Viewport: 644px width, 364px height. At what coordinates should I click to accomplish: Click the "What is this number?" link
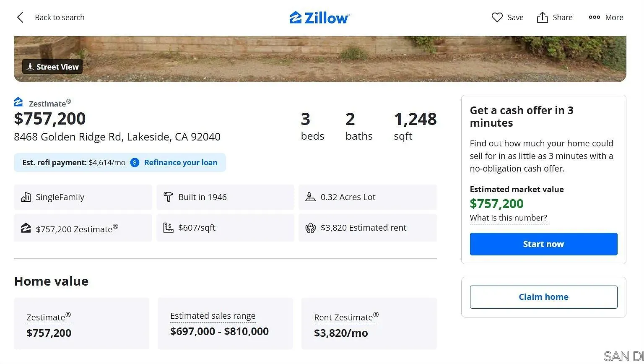[x=508, y=218]
